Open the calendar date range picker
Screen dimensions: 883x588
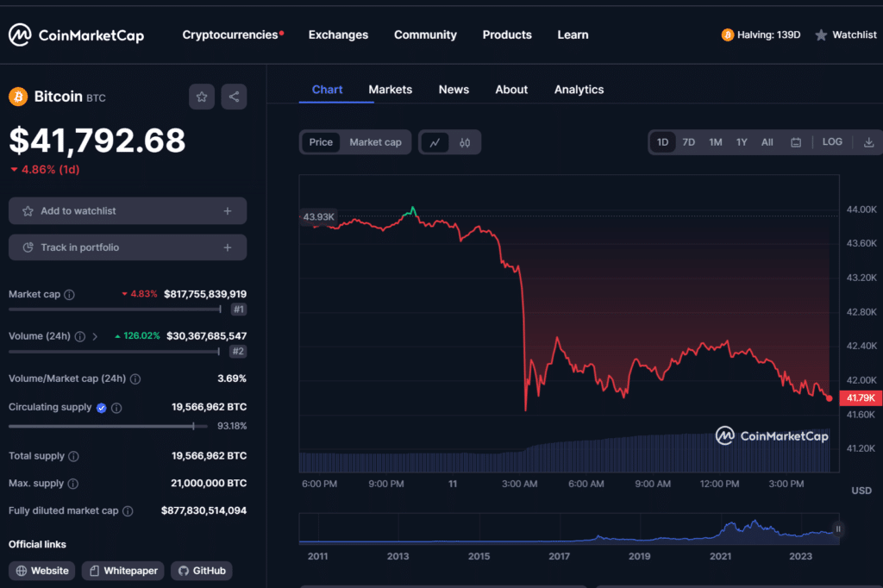coord(796,142)
